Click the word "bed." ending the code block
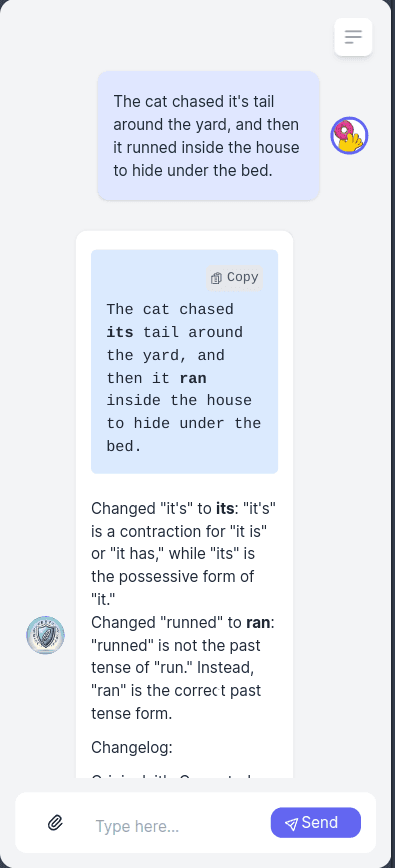This screenshot has height=868, width=395. click(124, 446)
